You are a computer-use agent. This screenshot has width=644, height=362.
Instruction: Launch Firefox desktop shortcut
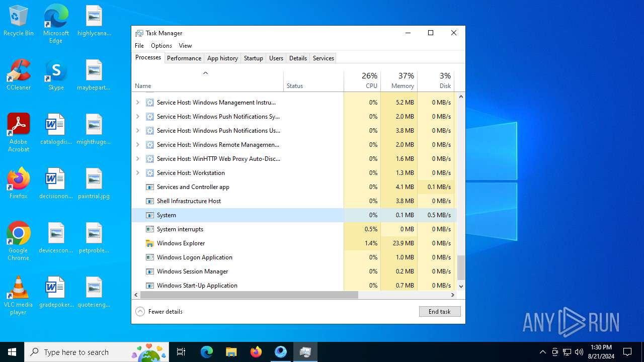(19, 184)
